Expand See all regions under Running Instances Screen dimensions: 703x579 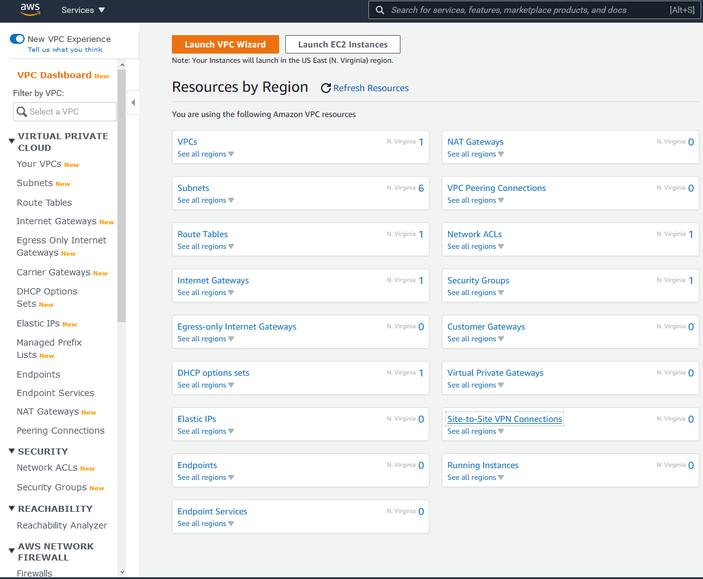tap(475, 477)
